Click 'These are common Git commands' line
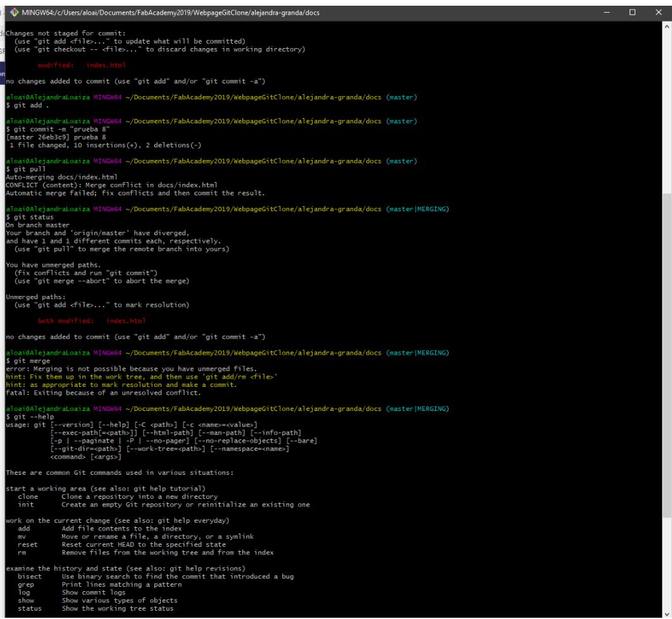 click(120, 472)
